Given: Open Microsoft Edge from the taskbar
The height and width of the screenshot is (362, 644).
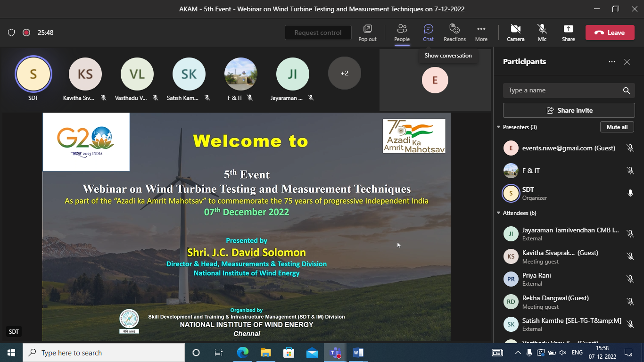Looking at the screenshot, I should click(242, 353).
